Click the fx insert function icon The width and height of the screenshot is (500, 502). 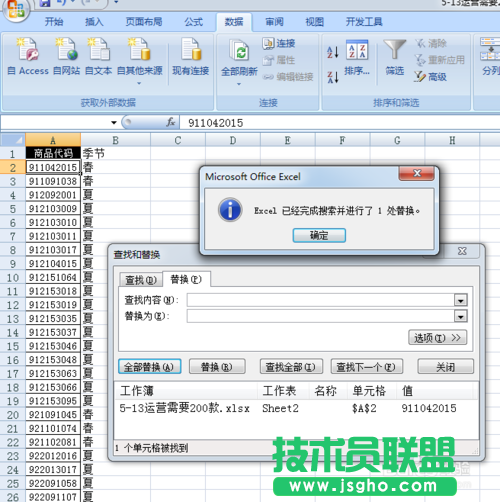click(x=171, y=123)
